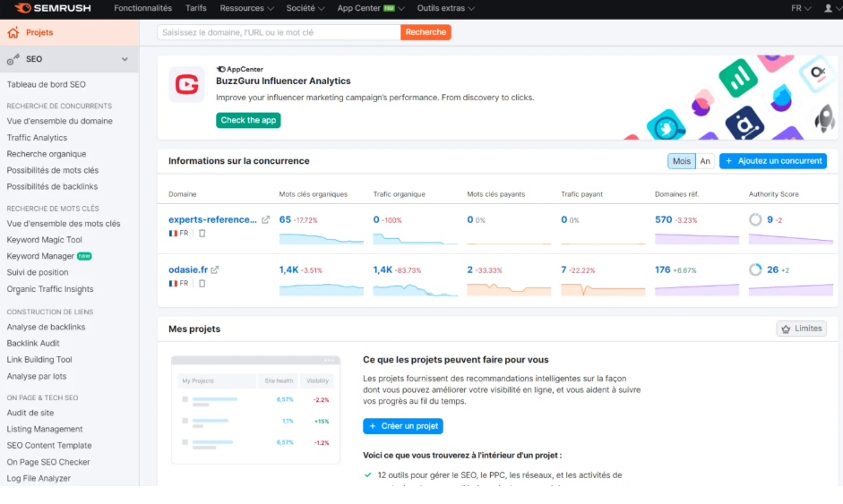Click the Limites button
This screenshot has height=504, width=843.
802,329
